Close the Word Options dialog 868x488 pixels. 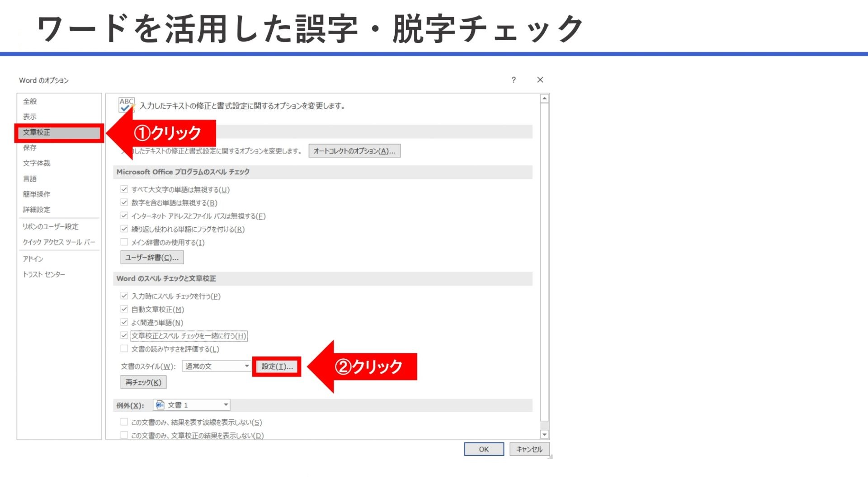pyautogui.click(x=540, y=80)
